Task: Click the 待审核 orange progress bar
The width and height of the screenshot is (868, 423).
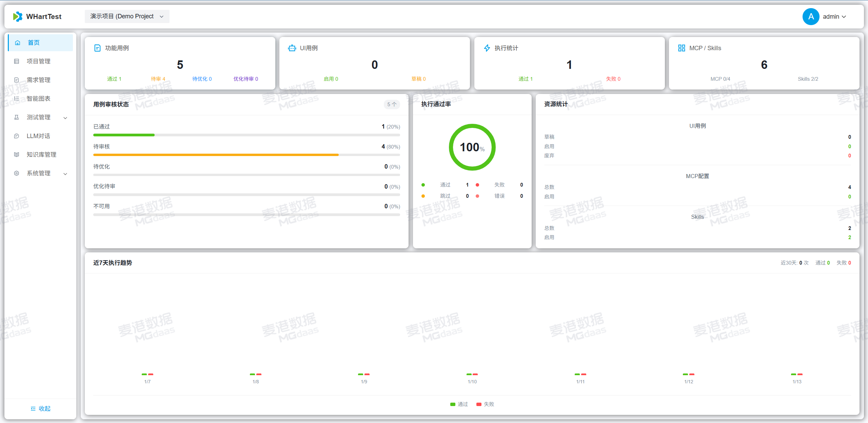Action: (216, 155)
